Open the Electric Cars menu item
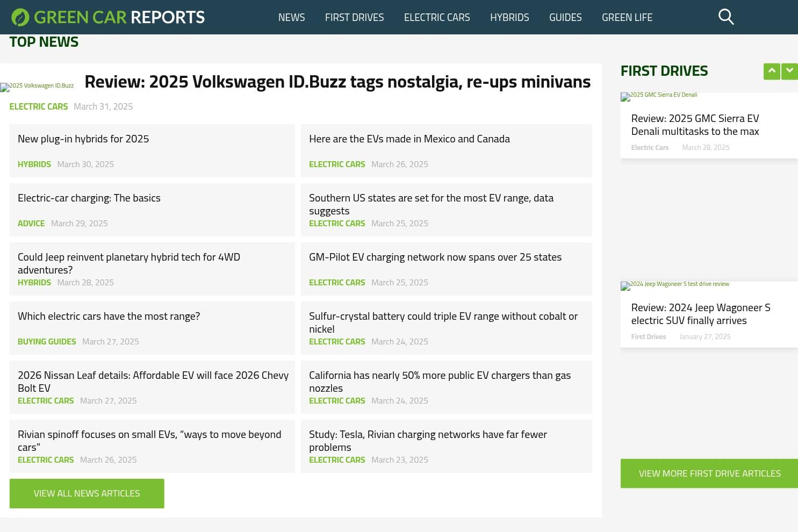Screen dimensions: 798x532 point(437,17)
